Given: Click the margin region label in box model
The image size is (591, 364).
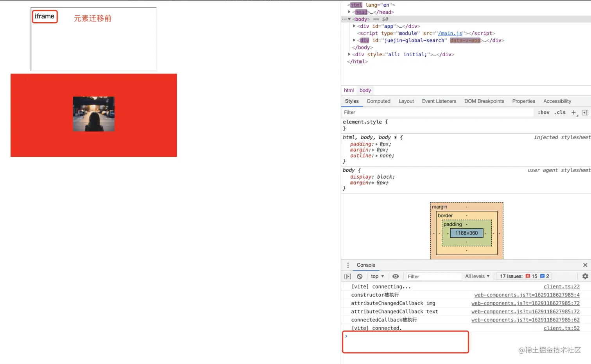Looking at the screenshot, I should tap(439, 207).
